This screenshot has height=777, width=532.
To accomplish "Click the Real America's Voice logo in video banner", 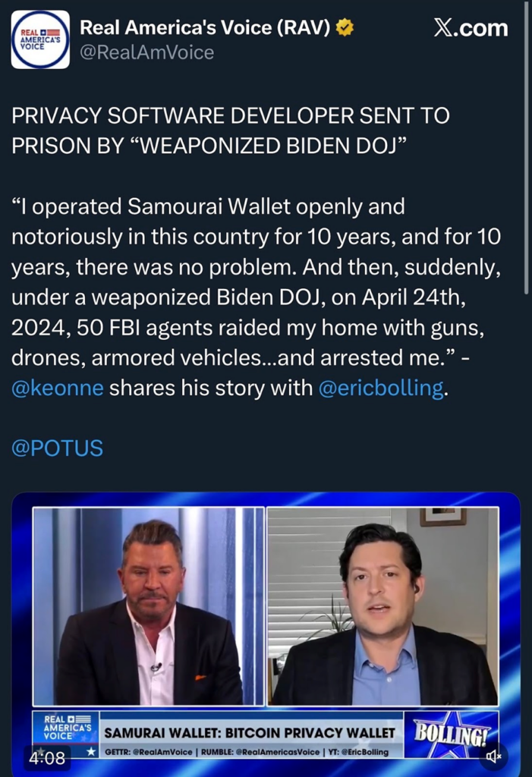I will coord(65,727).
